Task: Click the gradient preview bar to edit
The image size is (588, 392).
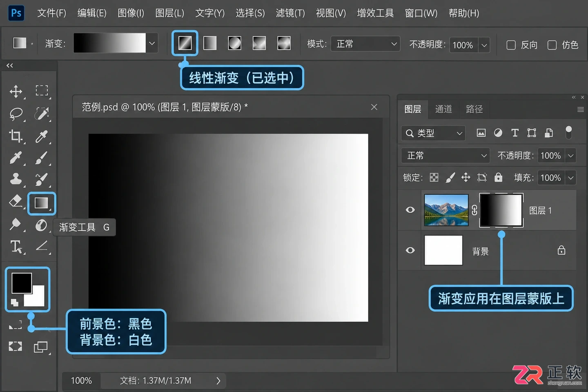Action: click(x=109, y=43)
